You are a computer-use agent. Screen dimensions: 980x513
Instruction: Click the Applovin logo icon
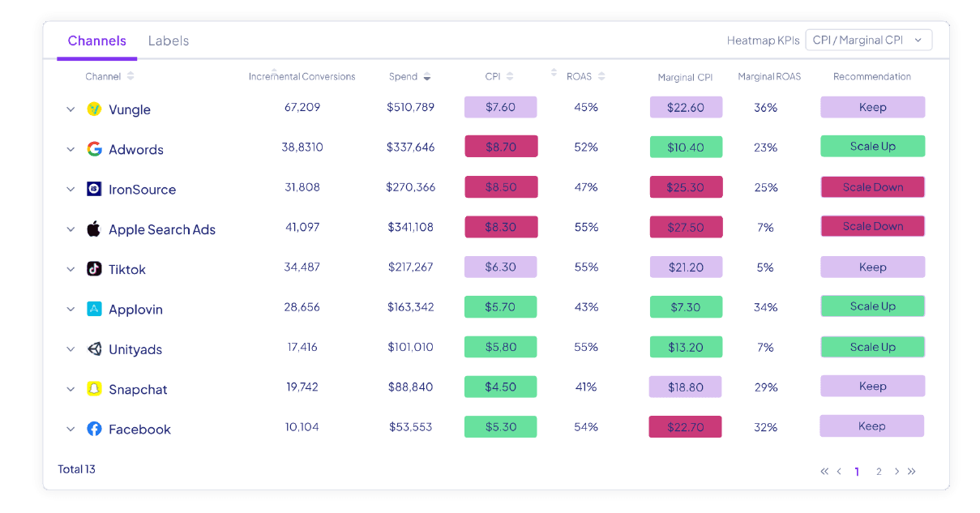click(94, 309)
